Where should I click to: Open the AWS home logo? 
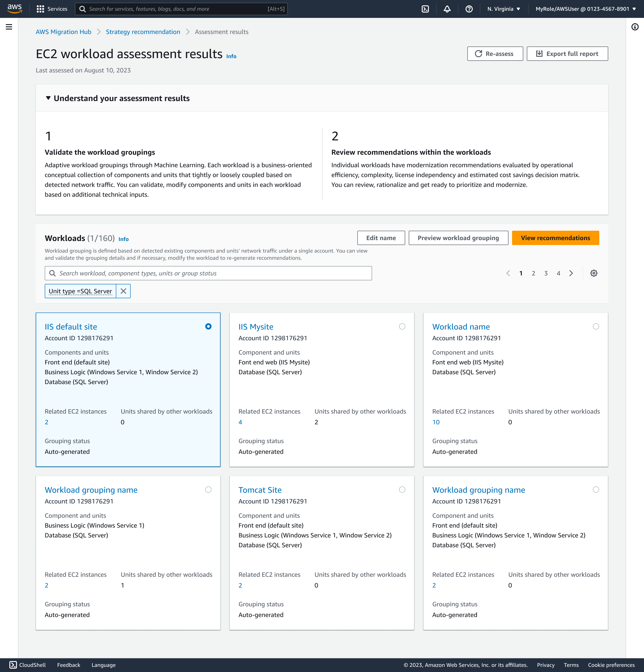tap(15, 8)
